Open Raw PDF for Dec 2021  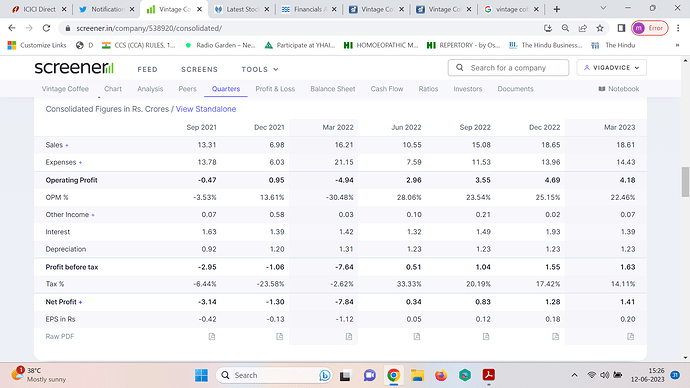click(279, 337)
